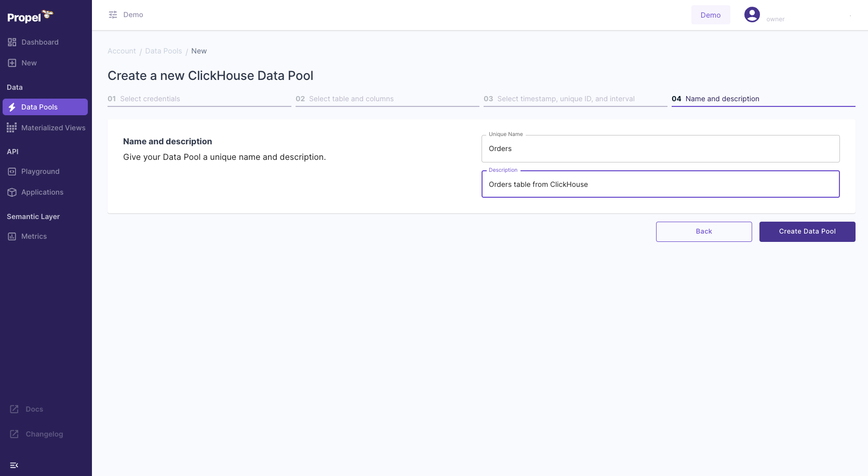Open the user avatar menu
868x476 pixels.
(752, 15)
